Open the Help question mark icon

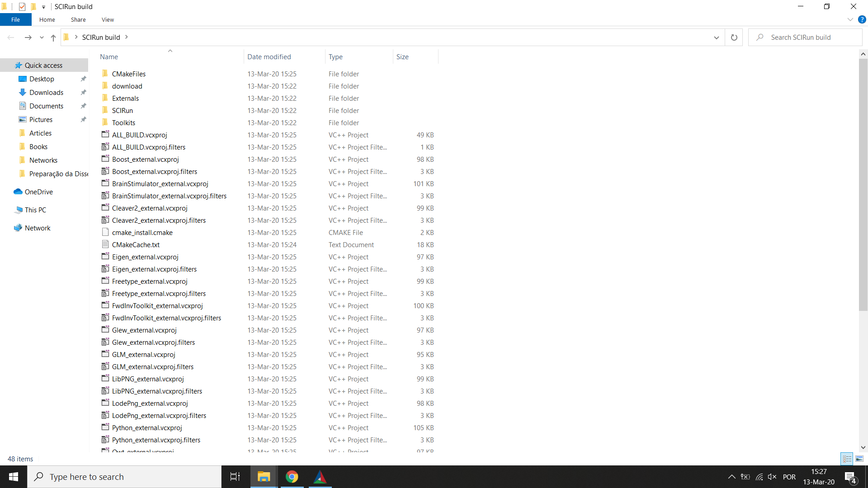tap(862, 19)
